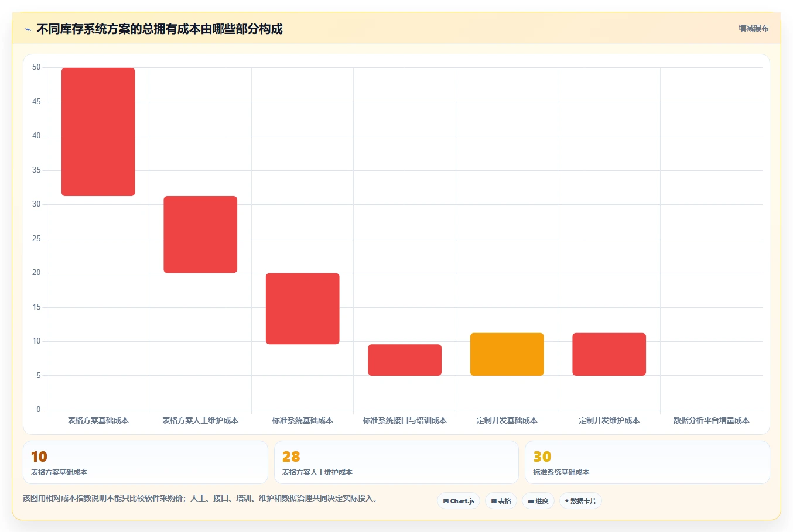Image resolution: width=793 pixels, height=532 pixels.
Task: Click the y-axis value 15
Action: [36, 307]
